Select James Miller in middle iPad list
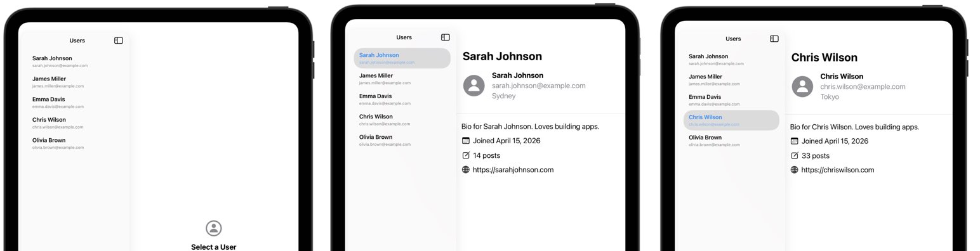980x251 pixels. click(402, 79)
